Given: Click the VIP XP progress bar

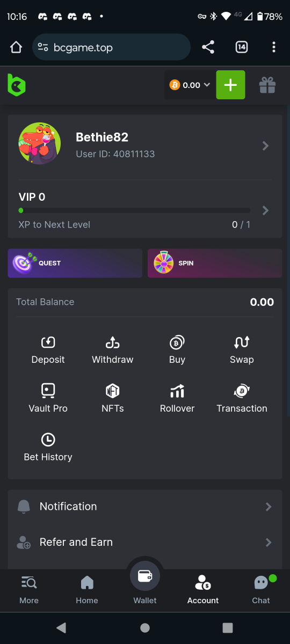Looking at the screenshot, I should click(134, 210).
